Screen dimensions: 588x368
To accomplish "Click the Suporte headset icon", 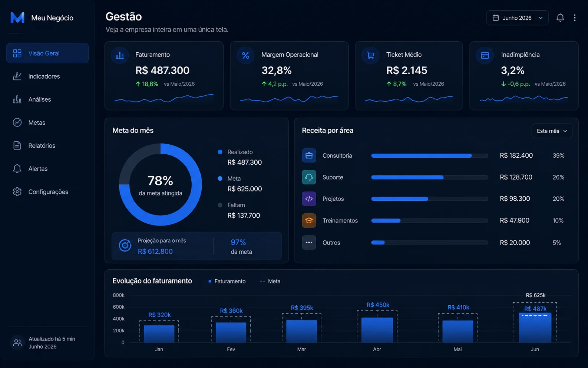I will [x=309, y=177].
